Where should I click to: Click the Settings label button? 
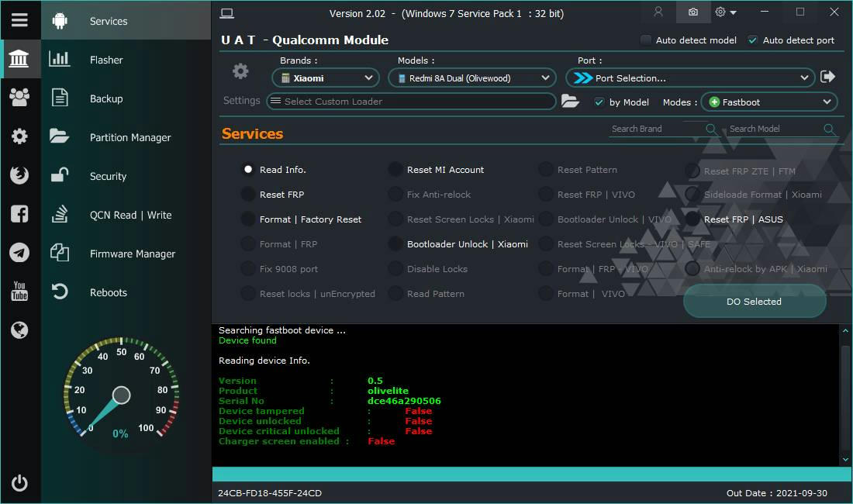241,101
